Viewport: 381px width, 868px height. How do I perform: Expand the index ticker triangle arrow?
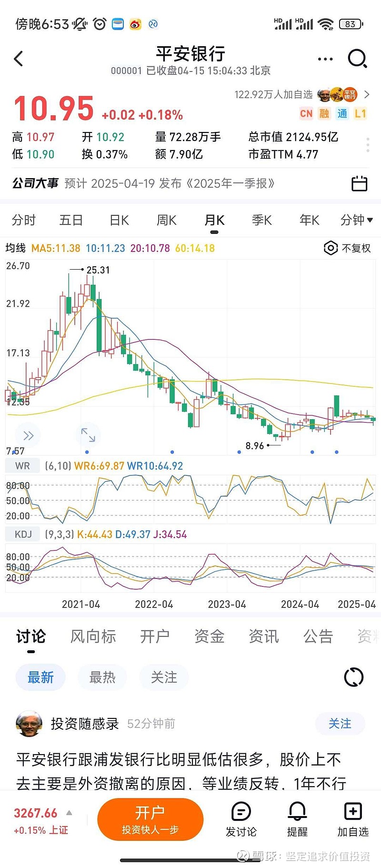click(x=69, y=813)
